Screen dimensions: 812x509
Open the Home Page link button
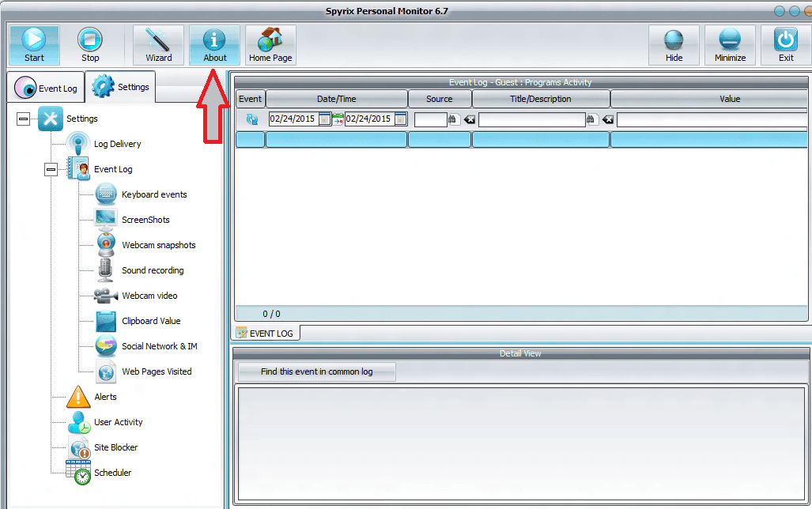[270, 45]
